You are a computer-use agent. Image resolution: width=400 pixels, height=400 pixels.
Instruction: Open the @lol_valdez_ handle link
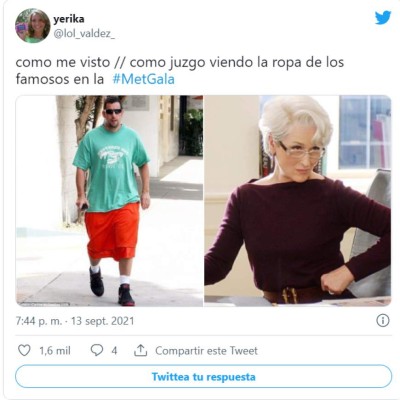84,34
